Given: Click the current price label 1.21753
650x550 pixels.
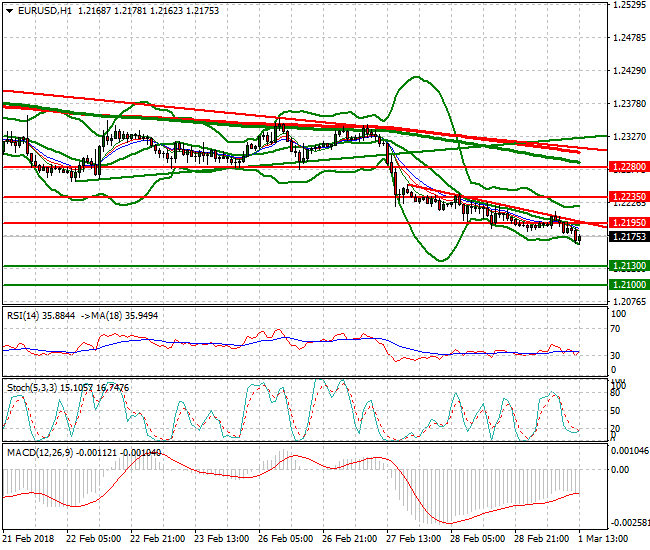Looking at the screenshot, I should tap(629, 236).
